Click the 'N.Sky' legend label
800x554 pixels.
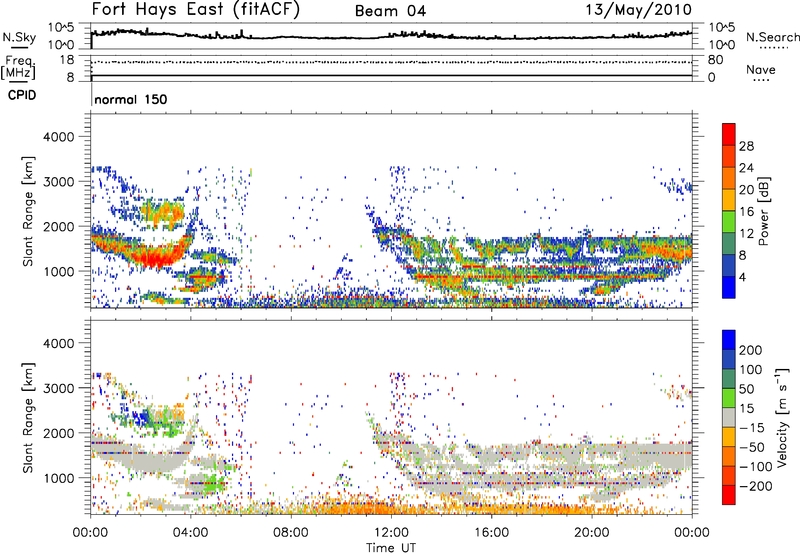[x=19, y=37]
